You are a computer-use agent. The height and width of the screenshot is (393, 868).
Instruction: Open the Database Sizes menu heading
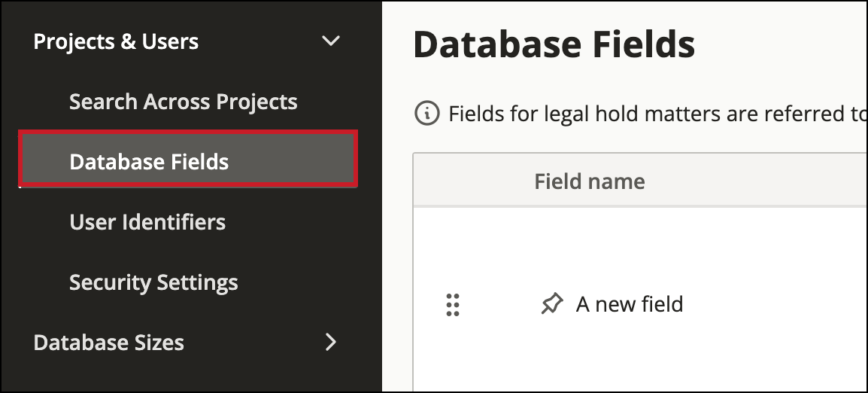click(x=108, y=343)
